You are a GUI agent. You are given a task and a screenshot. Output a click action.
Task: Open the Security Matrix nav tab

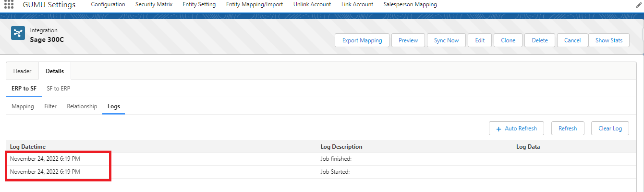[154, 4]
